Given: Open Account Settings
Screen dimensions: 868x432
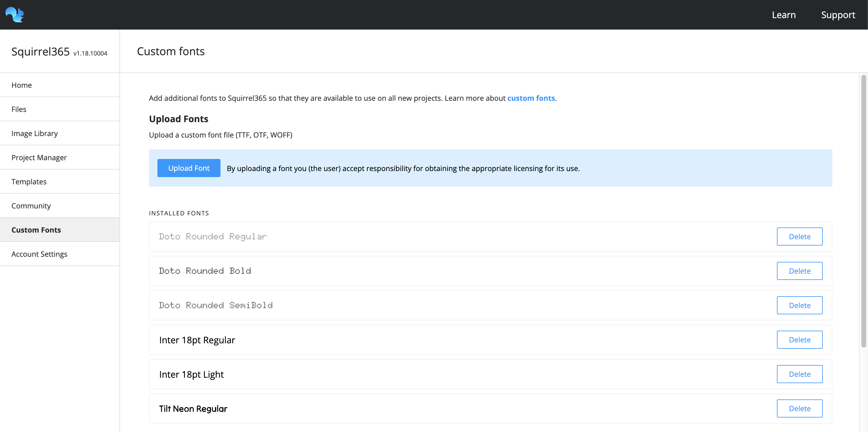Looking at the screenshot, I should tap(39, 254).
